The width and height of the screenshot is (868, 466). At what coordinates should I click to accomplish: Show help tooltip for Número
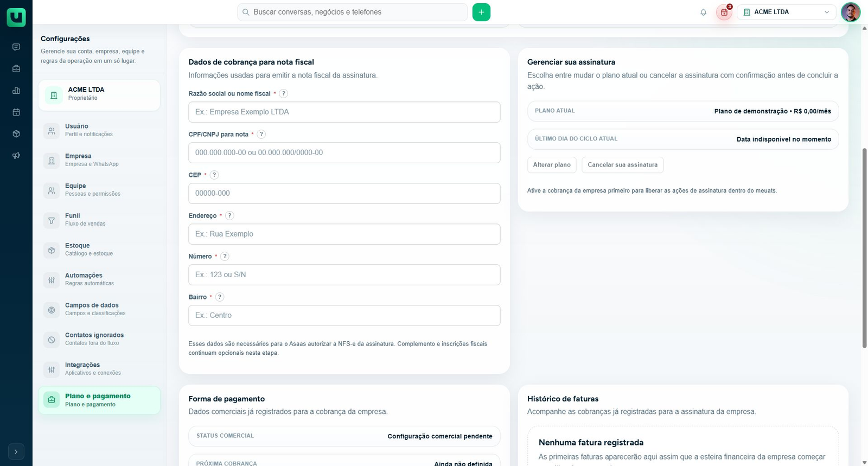click(x=225, y=256)
